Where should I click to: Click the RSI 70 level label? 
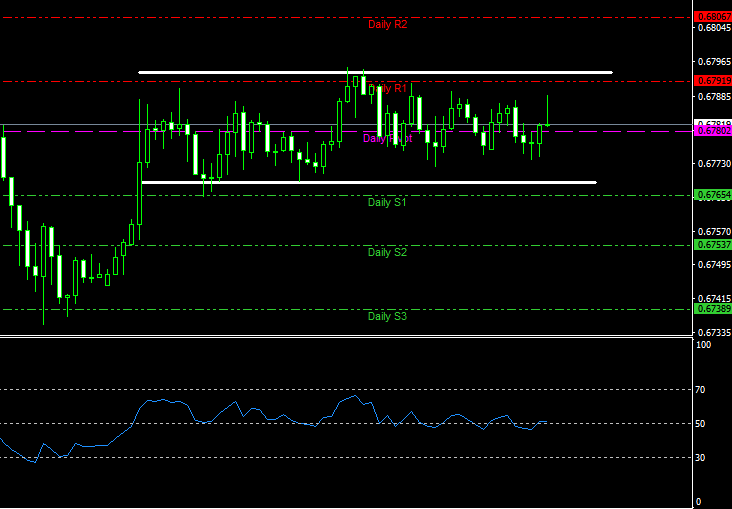click(x=700, y=389)
